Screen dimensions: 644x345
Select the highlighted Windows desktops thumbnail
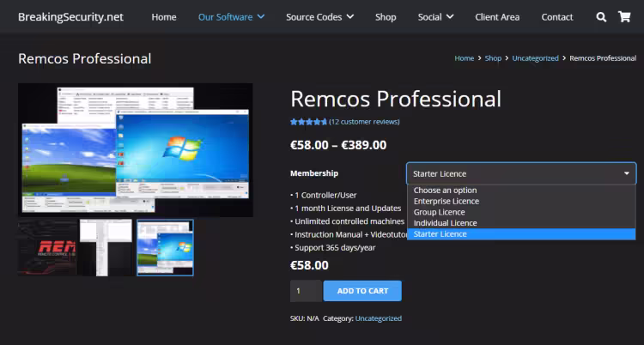click(x=165, y=248)
